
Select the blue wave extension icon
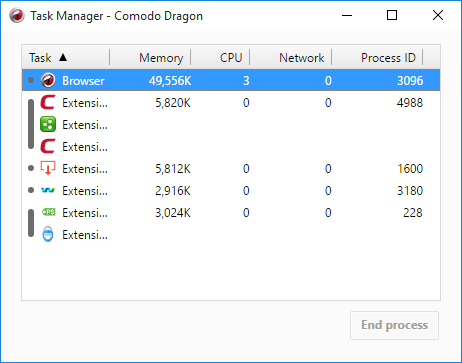point(48,190)
